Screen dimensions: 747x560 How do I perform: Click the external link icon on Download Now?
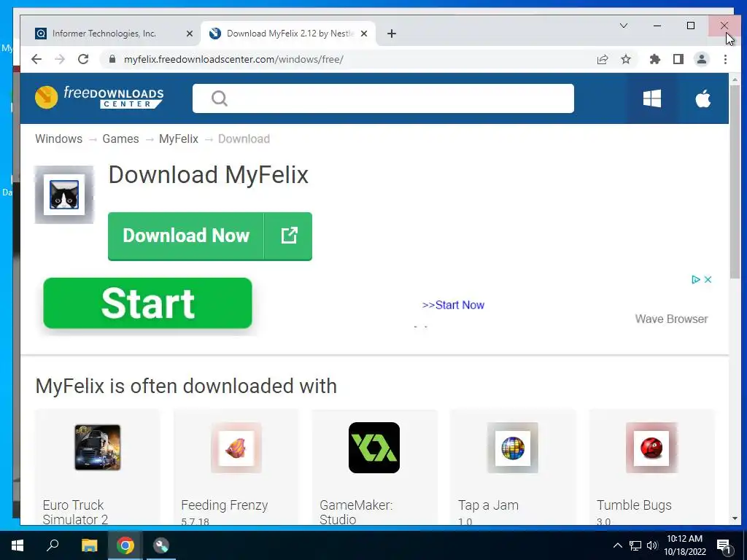tap(289, 236)
